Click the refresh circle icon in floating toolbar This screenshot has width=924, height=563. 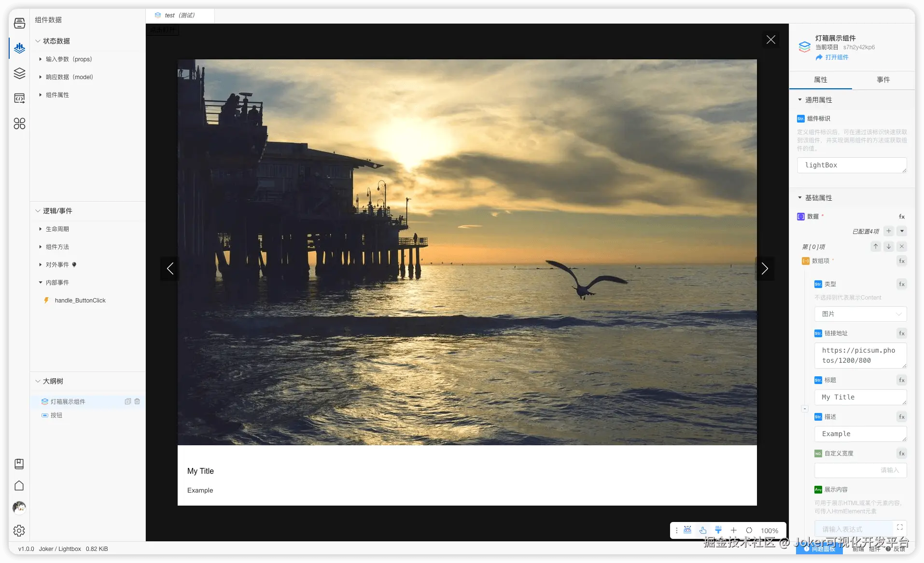pos(749,530)
